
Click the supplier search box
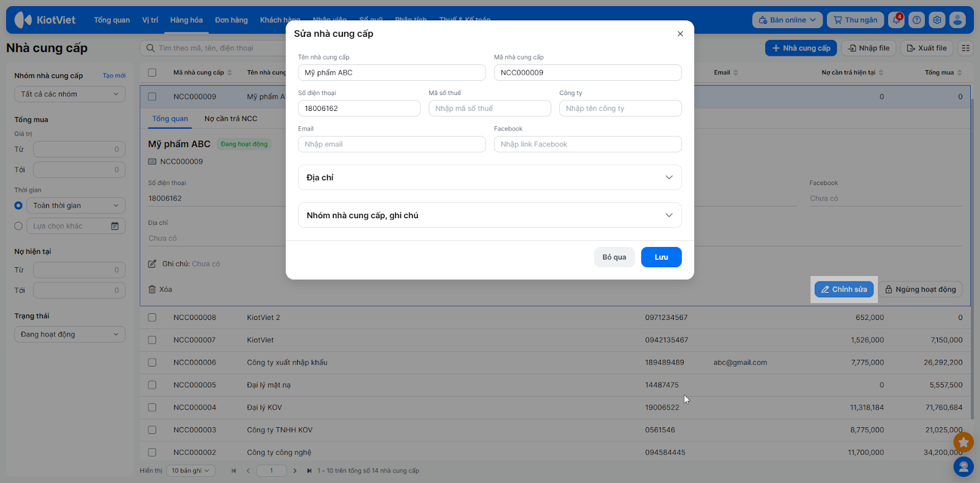coord(213,48)
